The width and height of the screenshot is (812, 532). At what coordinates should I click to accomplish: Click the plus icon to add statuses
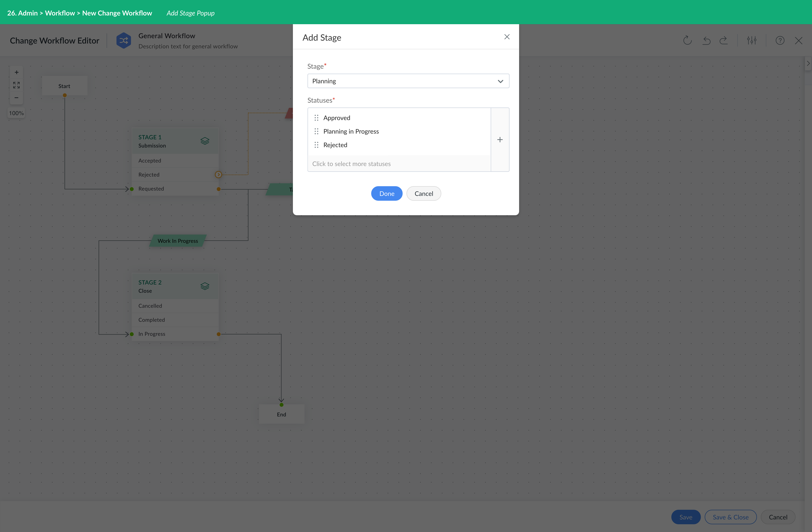pos(500,140)
